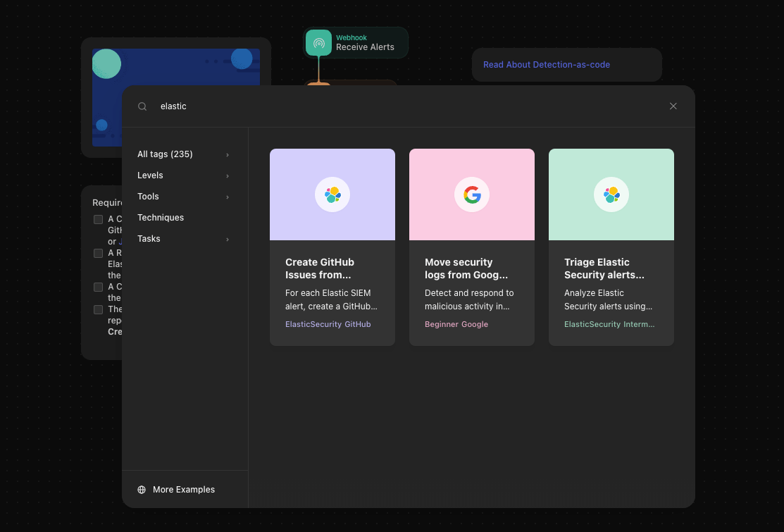Viewport: 784px width, 532px height.
Task: Click the Elastic logo on the purple card
Action: 332,194
